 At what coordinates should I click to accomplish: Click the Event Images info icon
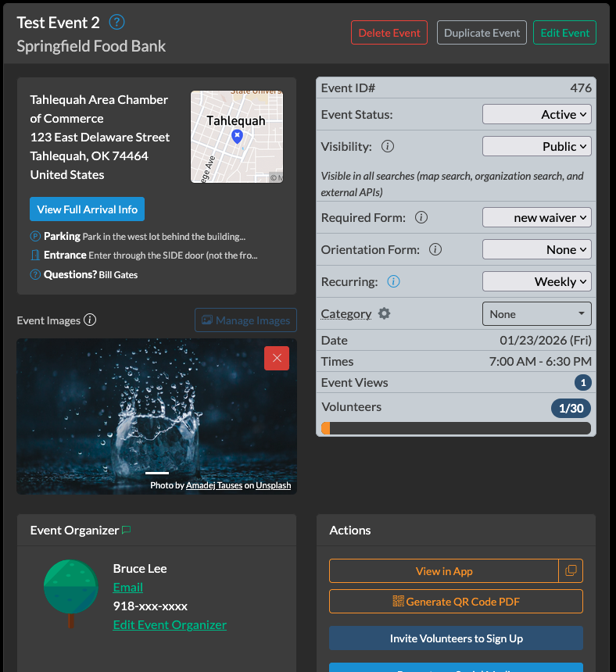(90, 320)
